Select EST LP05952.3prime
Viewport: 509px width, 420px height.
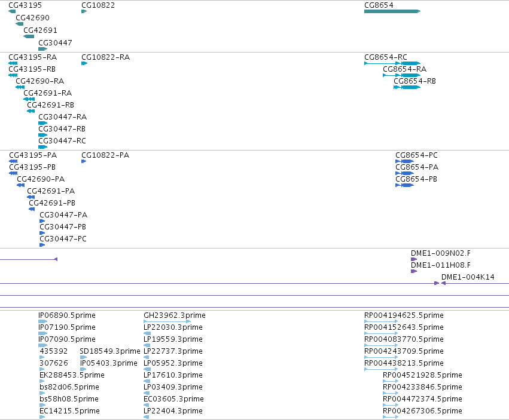click(173, 363)
